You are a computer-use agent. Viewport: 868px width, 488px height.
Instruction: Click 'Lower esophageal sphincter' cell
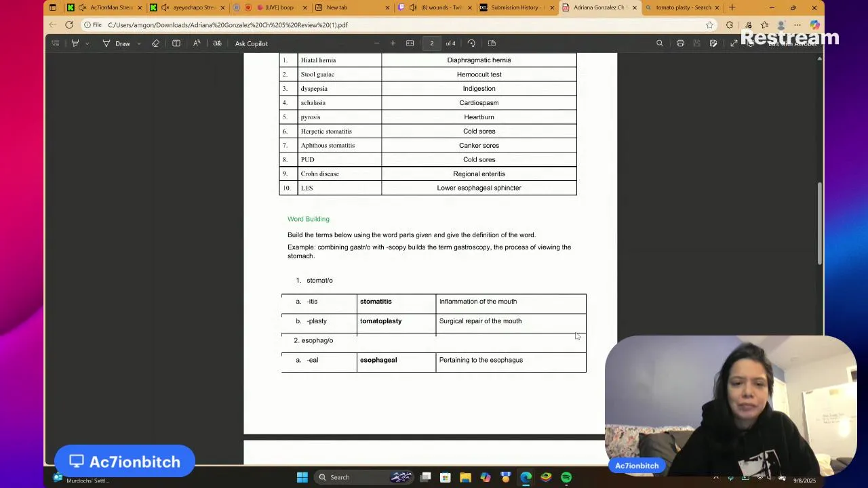(x=479, y=188)
